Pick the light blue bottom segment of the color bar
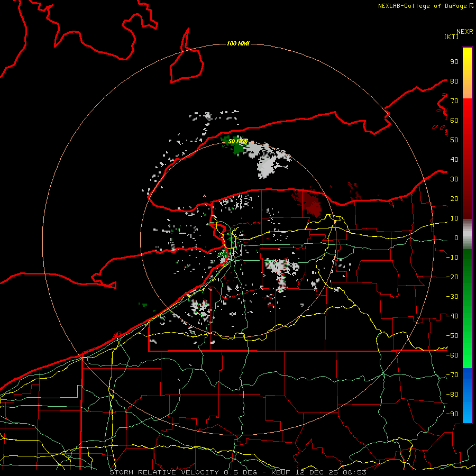 point(467,411)
